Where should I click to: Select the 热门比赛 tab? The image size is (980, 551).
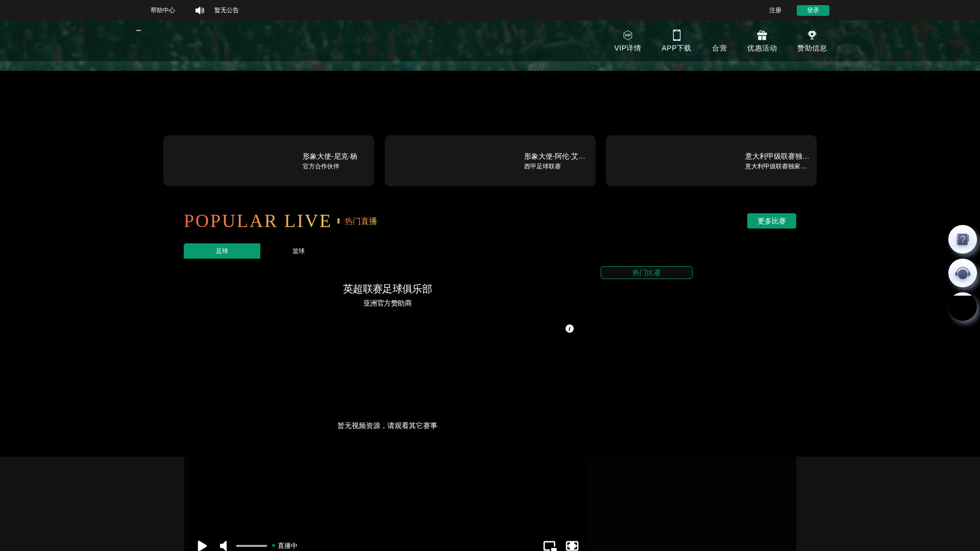pyautogui.click(x=646, y=272)
